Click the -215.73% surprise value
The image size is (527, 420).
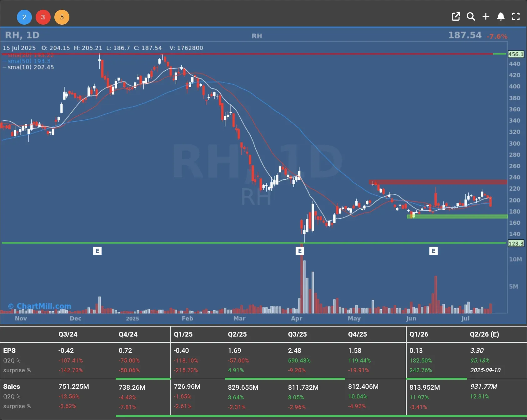[186, 370]
